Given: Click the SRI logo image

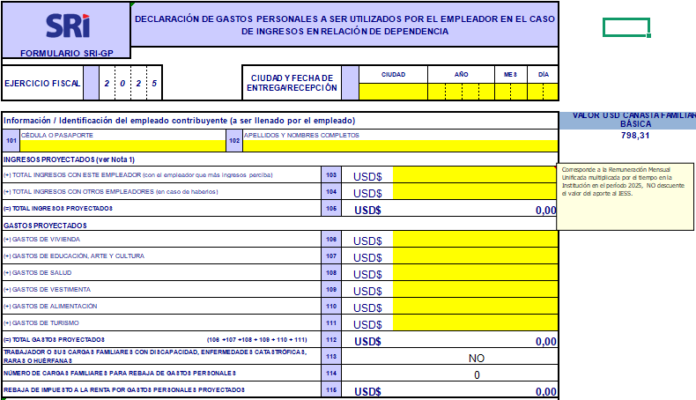Looking at the screenshot, I should (65, 25).
